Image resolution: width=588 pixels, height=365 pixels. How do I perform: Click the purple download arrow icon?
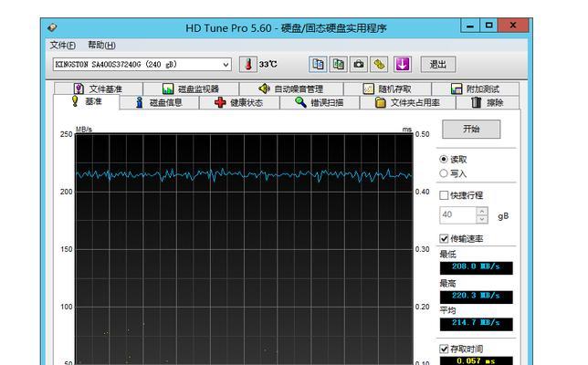click(403, 65)
